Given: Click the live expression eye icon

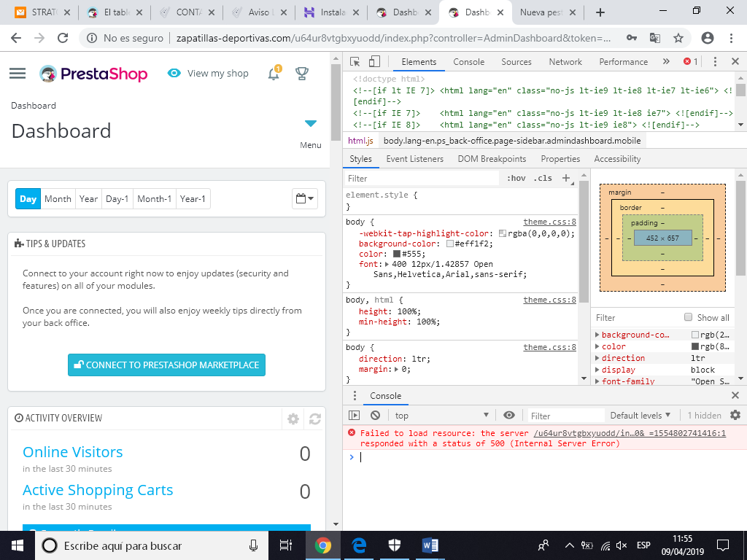Looking at the screenshot, I should tap(509, 415).
